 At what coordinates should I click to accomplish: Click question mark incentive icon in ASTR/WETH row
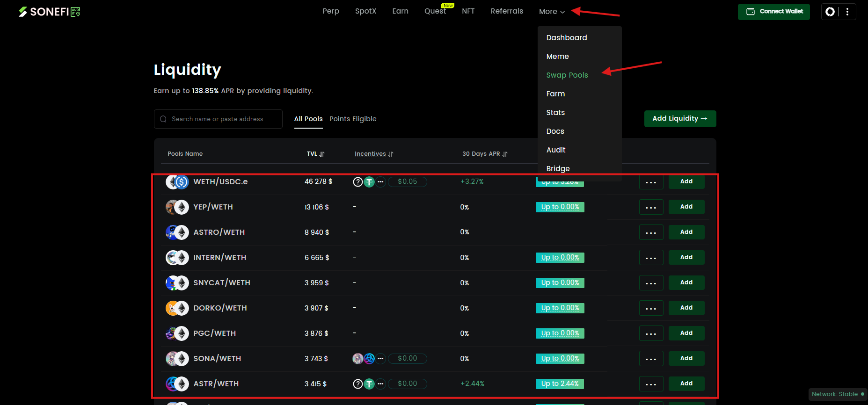pos(357,384)
